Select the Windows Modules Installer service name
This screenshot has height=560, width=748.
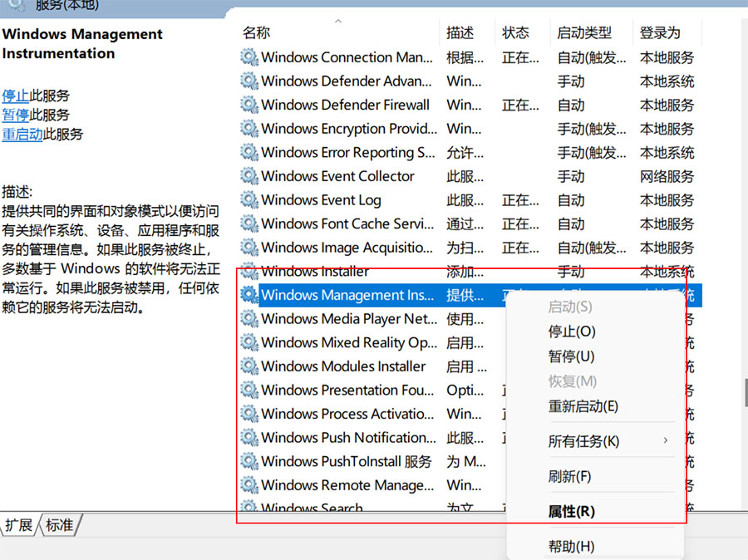[343, 366]
